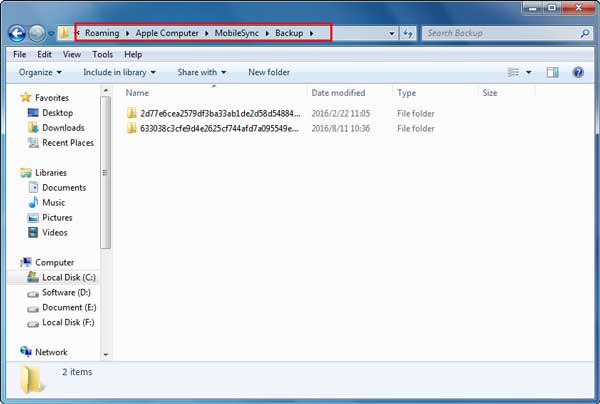The height and width of the screenshot is (404, 600).
Task: Click the Refresh button
Action: click(x=408, y=34)
